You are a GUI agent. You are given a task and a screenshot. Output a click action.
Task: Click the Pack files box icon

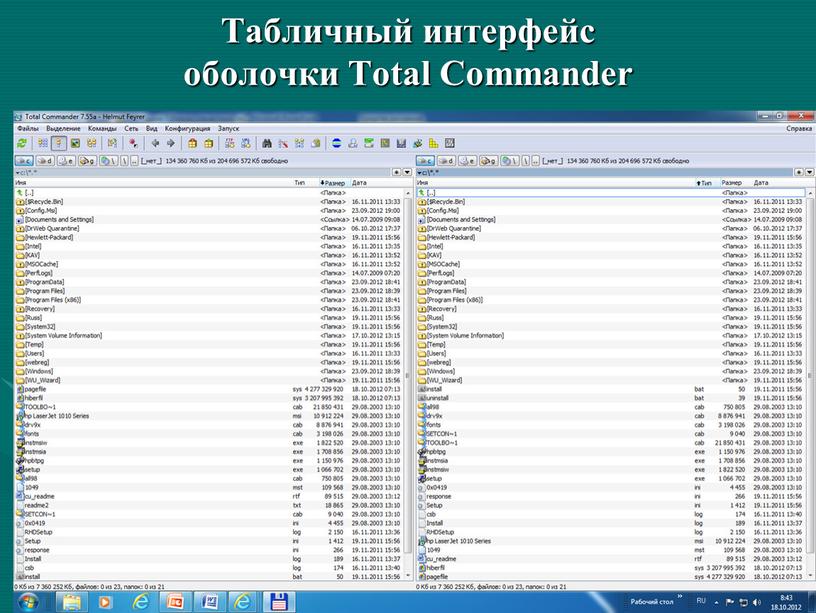[x=193, y=143]
